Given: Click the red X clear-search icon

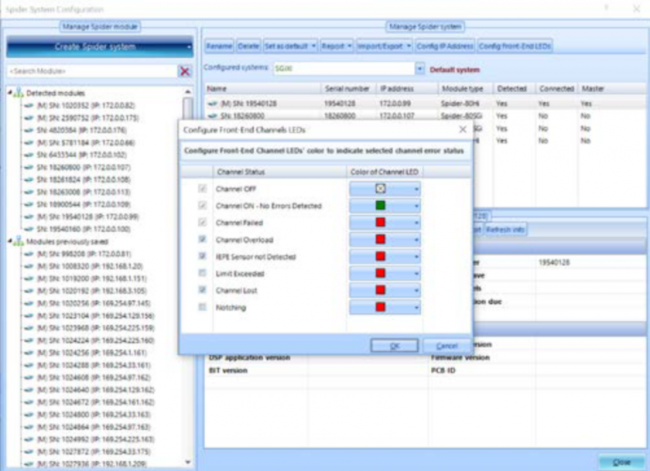Looking at the screenshot, I should (184, 72).
